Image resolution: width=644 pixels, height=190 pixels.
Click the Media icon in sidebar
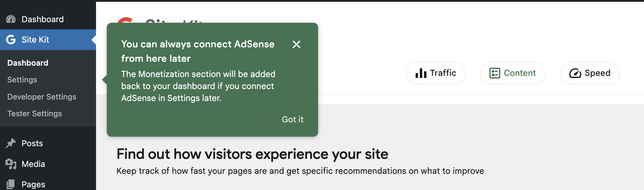coord(11,164)
